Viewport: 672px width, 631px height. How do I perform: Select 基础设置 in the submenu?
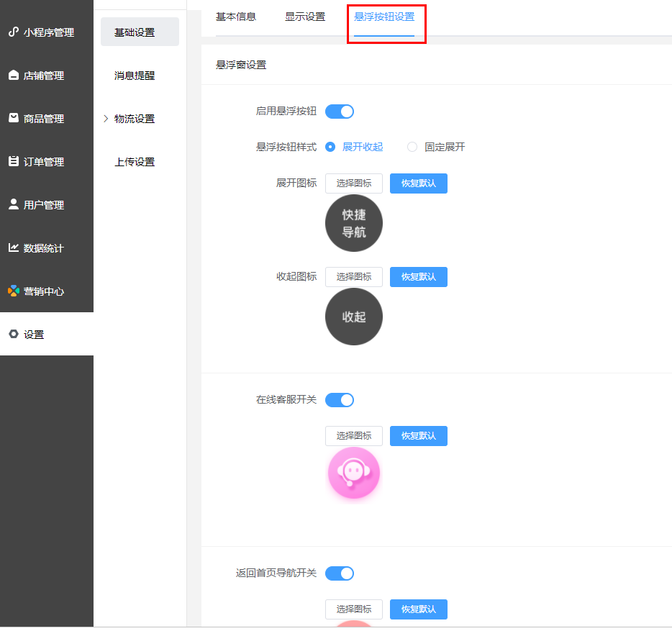click(140, 32)
